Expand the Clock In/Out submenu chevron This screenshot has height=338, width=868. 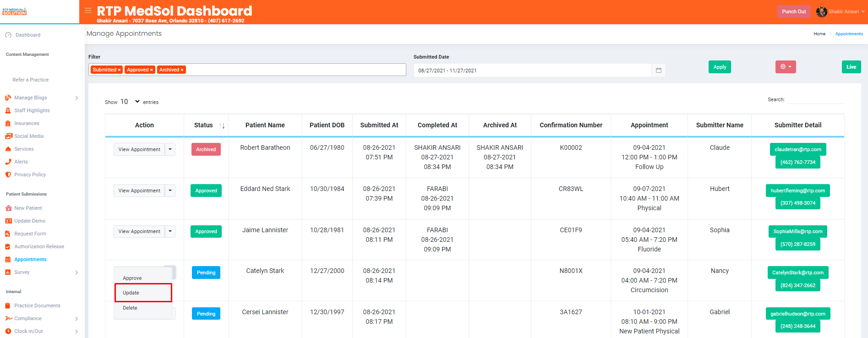[76, 332]
